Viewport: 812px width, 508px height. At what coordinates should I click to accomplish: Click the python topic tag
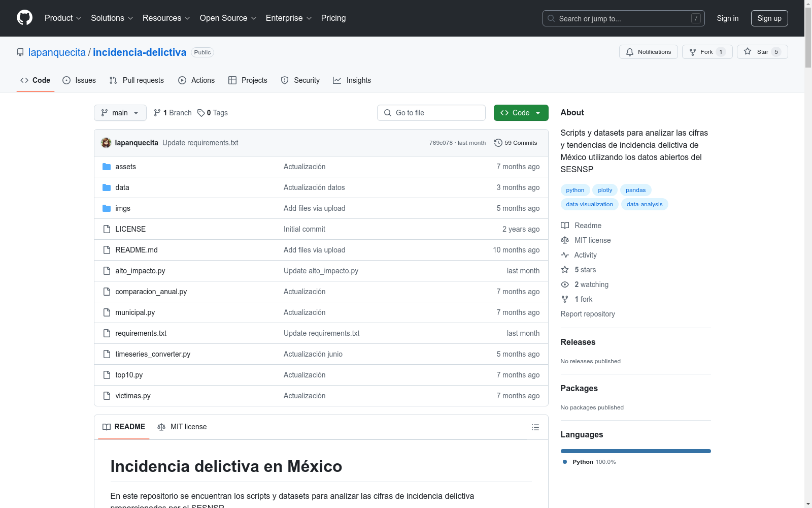[575, 190]
